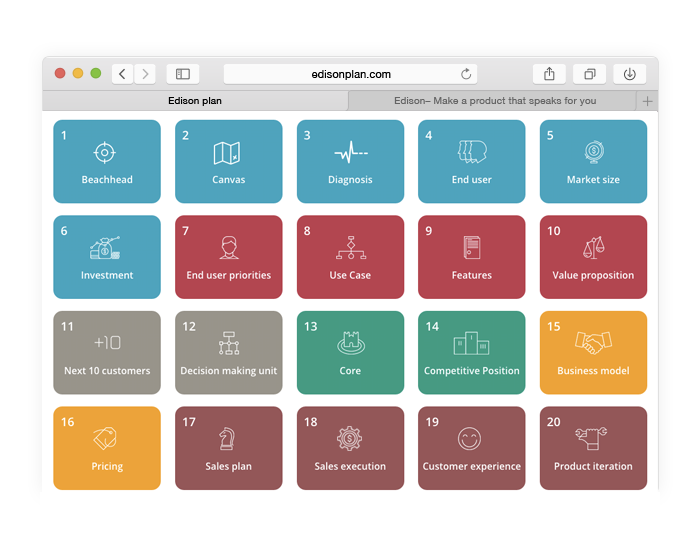Open the Features document icon
The height and width of the screenshot is (550, 700).
(x=472, y=247)
